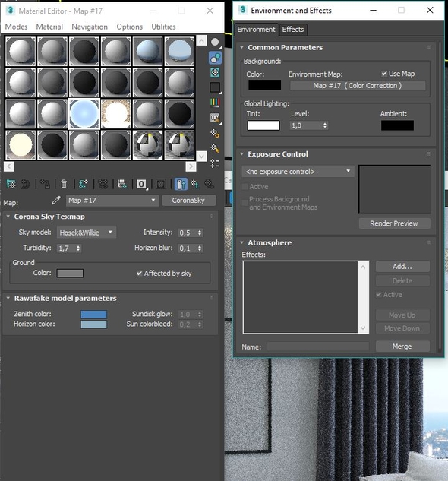Open the Video Color Check icon
The image size is (448, 481).
point(215,102)
